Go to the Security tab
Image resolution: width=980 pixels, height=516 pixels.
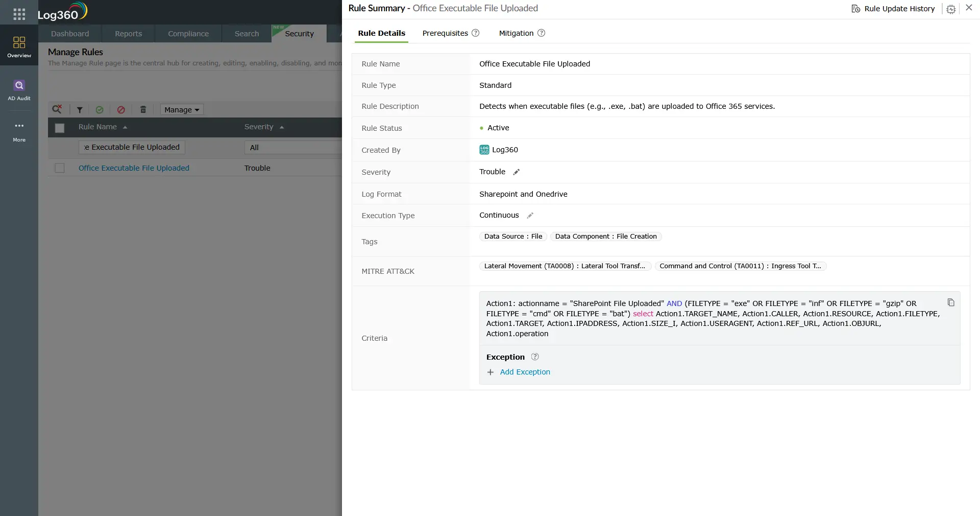click(x=299, y=34)
